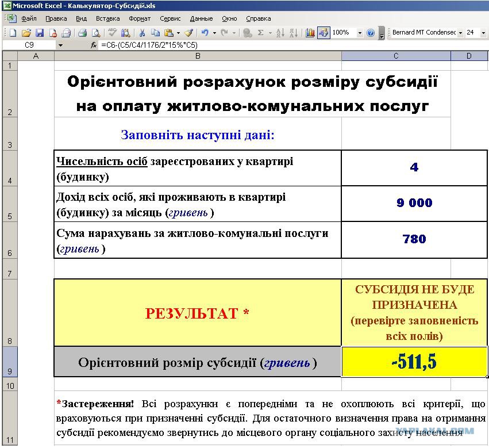Open the Данные menu

[201, 19]
